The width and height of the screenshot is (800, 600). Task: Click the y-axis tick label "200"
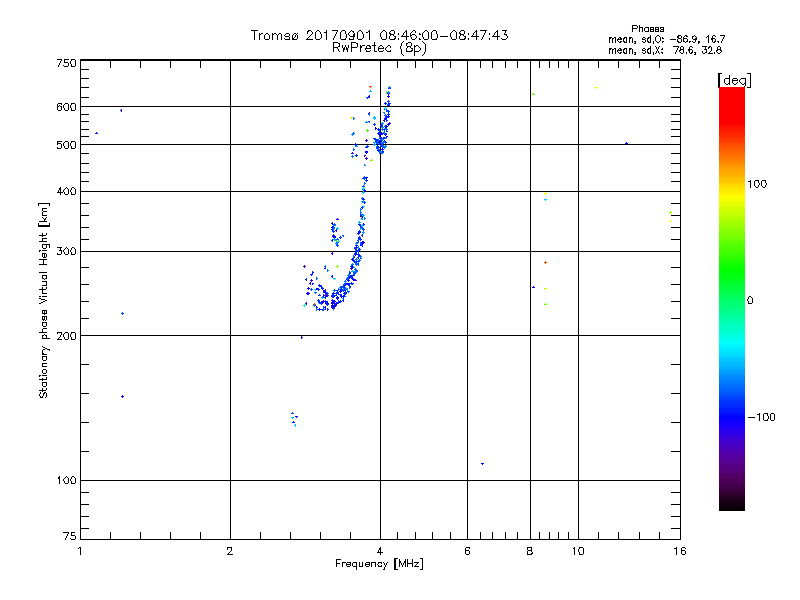point(66,336)
